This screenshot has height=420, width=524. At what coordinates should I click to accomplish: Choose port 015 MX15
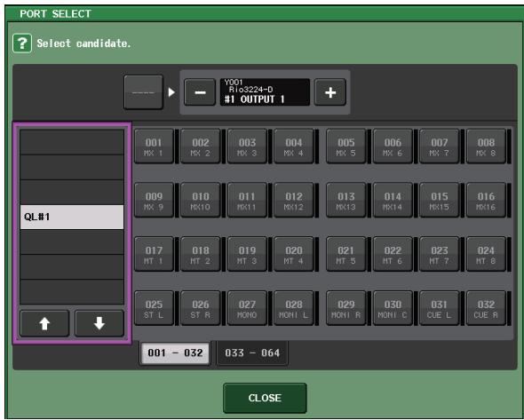[x=439, y=200]
